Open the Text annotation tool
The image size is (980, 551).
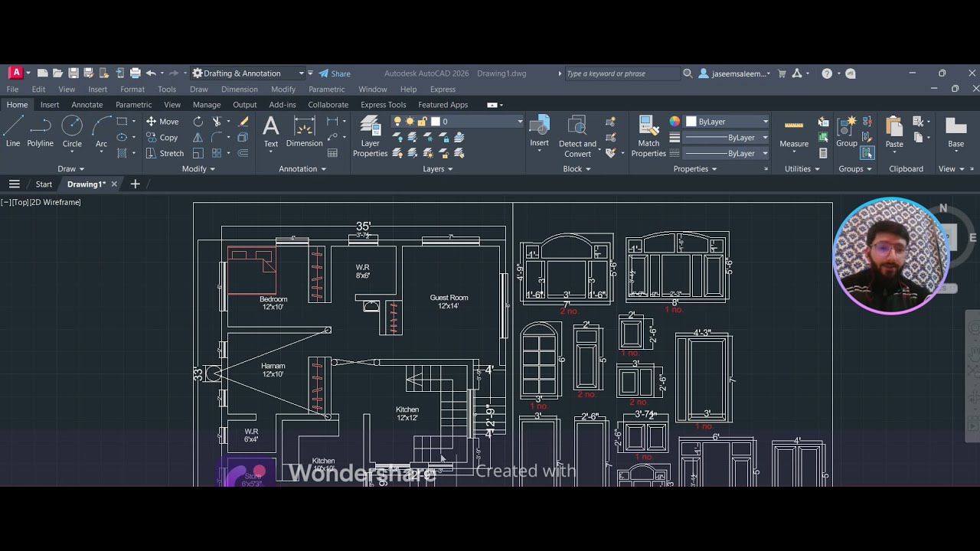(271, 132)
